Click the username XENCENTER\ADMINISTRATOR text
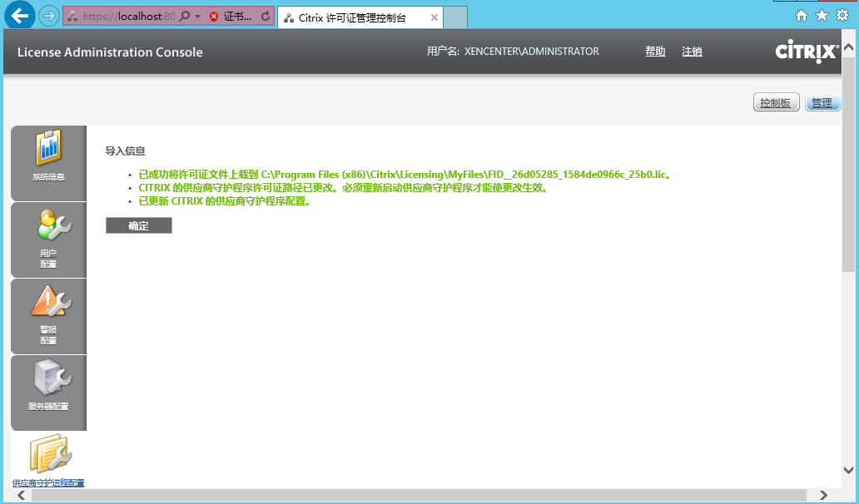Screen dimensions: 859x504 click(x=532, y=52)
